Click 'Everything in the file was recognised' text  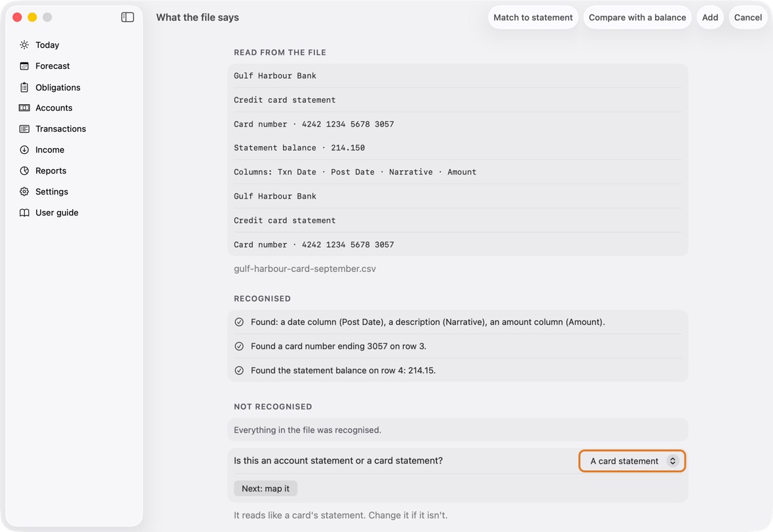point(308,430)
